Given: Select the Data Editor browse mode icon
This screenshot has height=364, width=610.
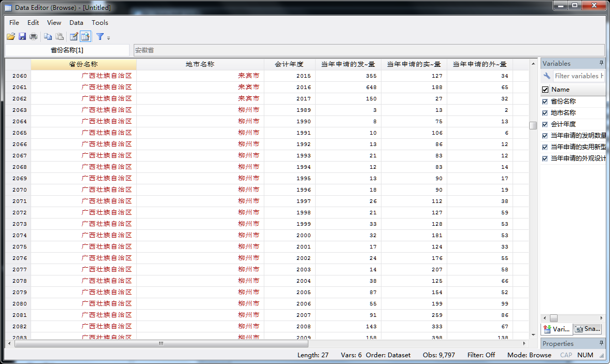Looking at the screenshot, I should pos(85,37).
